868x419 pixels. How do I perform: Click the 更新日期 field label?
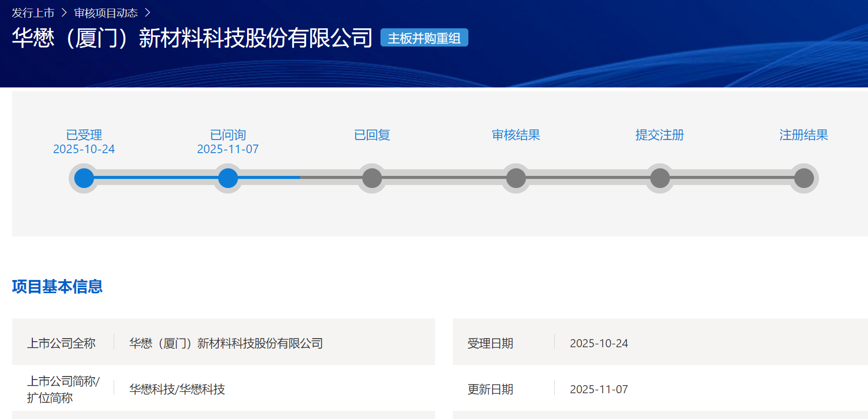490,389
